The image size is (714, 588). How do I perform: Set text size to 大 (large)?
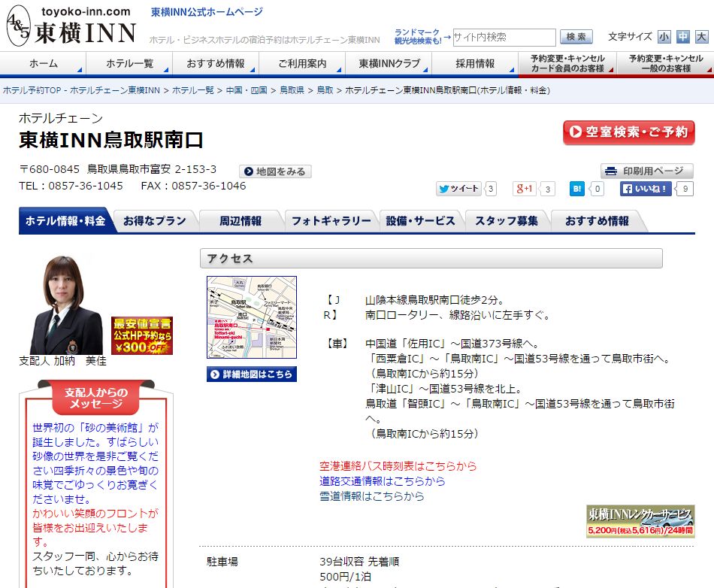coord(701,37)
